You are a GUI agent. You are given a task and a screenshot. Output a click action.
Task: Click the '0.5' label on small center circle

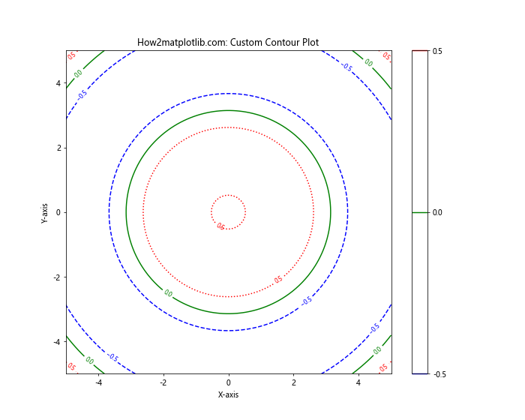(220, 226)
